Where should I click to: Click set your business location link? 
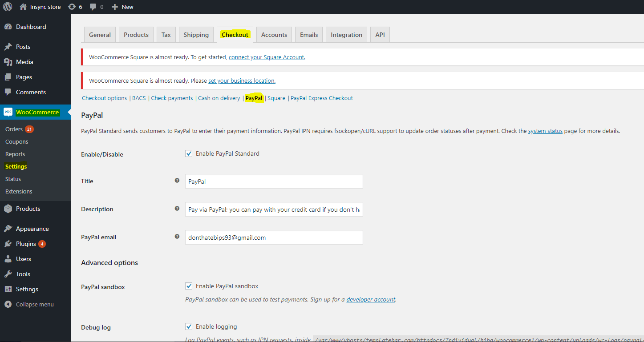click(x=242, y=80)
